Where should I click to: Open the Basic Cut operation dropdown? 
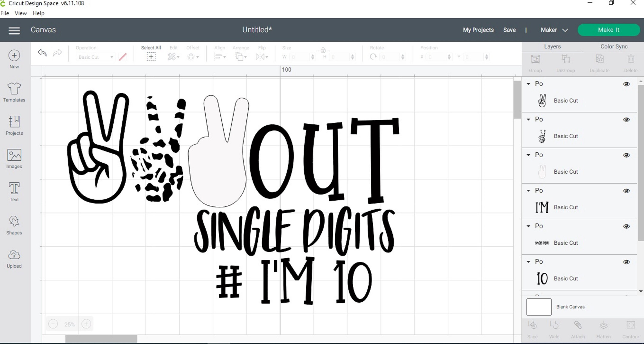[96, 57]
